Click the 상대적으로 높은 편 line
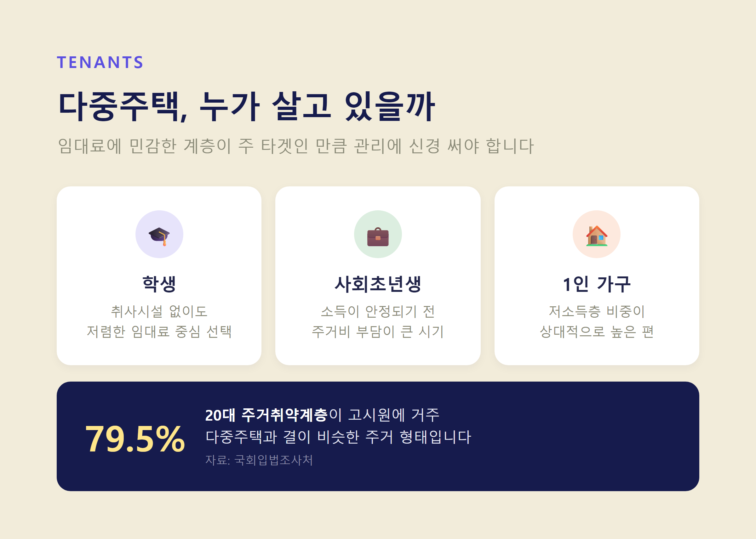Viewport: 756px width, 539px height. [x=597, y=332]
